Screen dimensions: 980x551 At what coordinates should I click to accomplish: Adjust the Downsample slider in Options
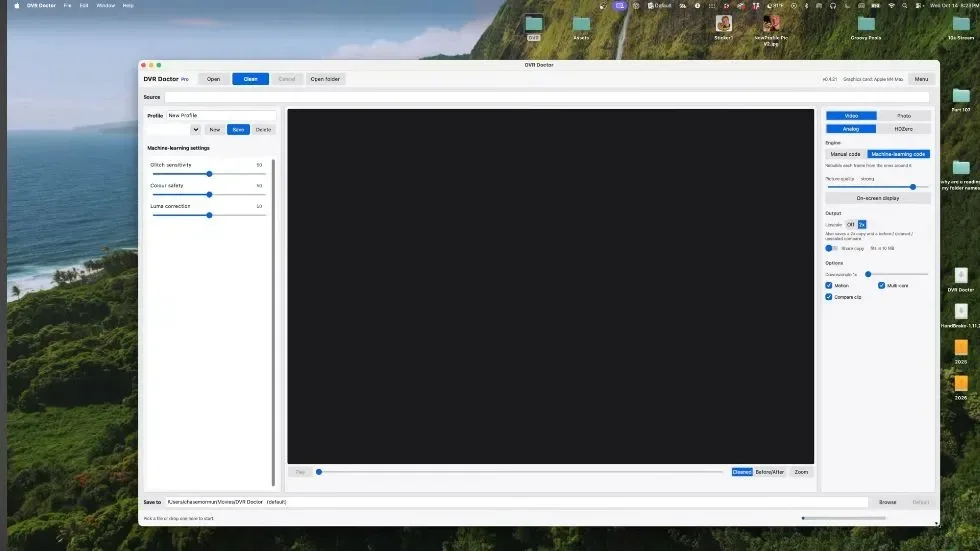(868, 274)
